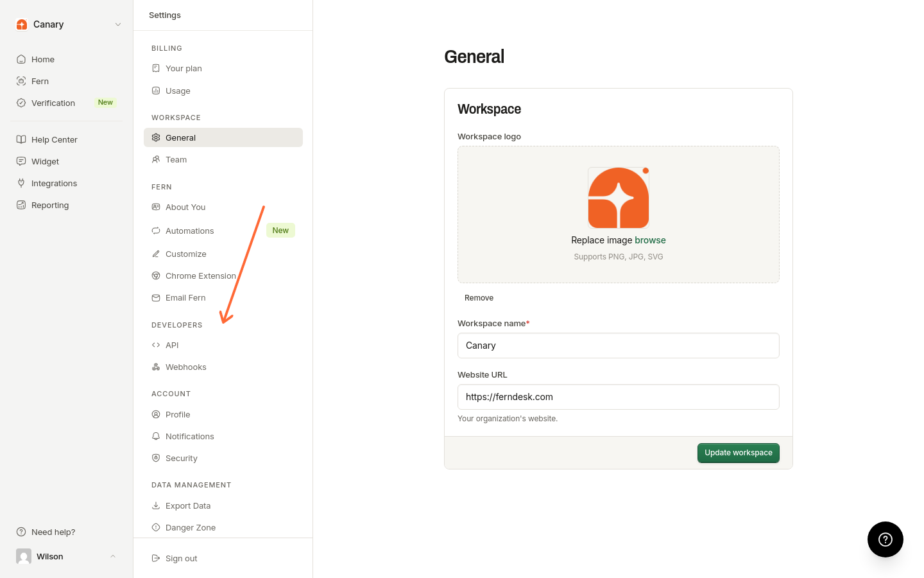The width and height of the screenshot is (924, 578).
Task: Click the Webhooks icon
Action: point(156,367)
